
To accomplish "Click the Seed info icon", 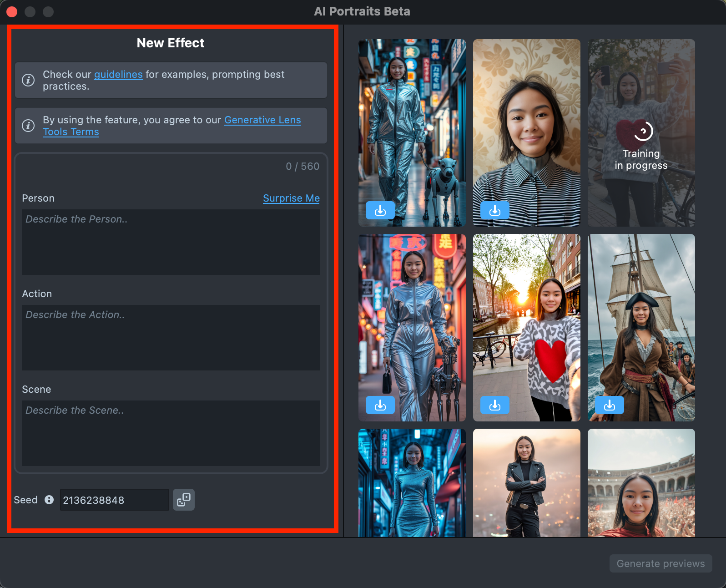I will [x=49, y=500].
